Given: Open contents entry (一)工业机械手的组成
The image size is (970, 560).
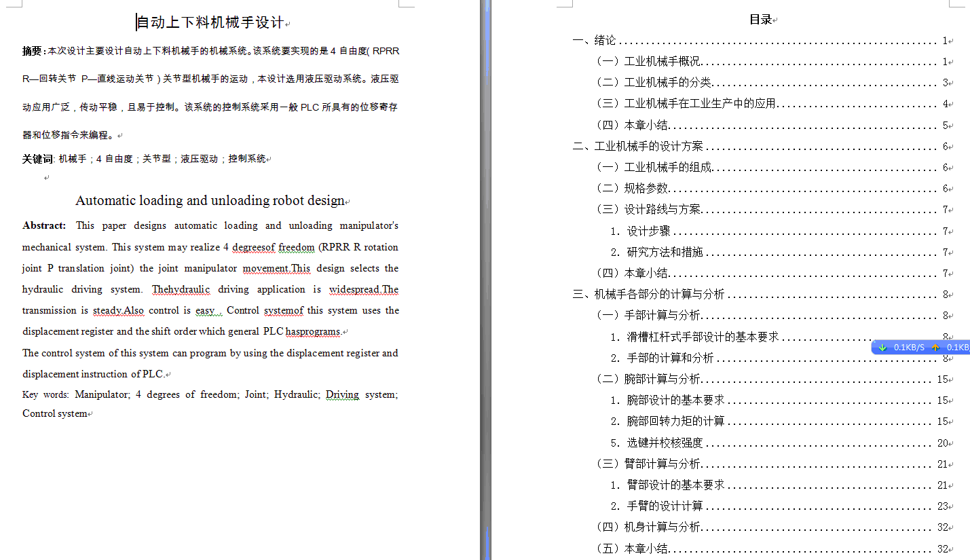Looking at the screenshot, I should [772, 167].
